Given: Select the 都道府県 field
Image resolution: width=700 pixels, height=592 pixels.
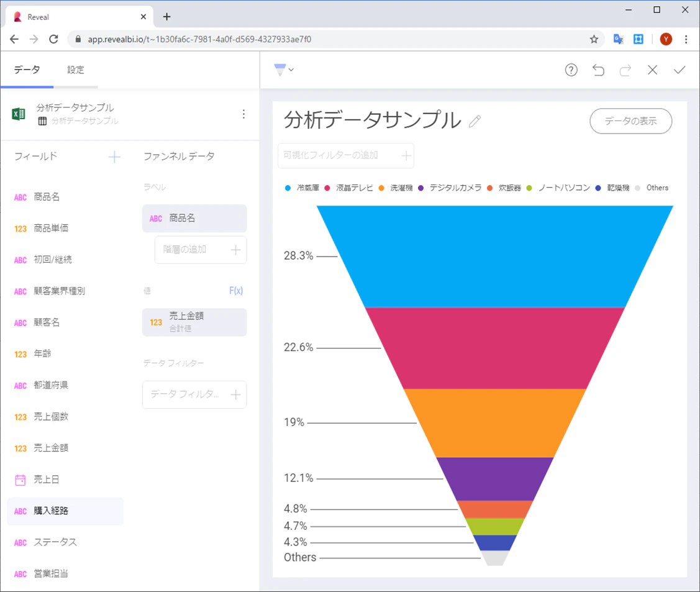Looking at the screenshot, I should tap(65, 385).
